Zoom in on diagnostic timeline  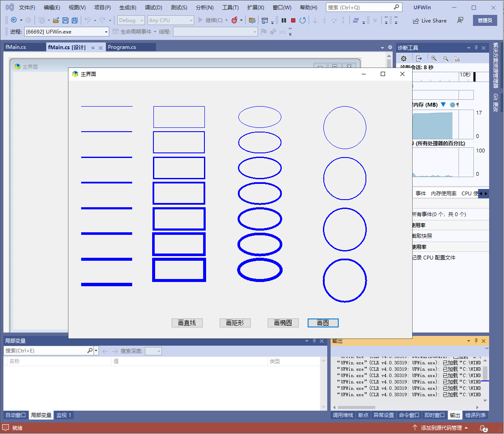(x=434, y=59)
